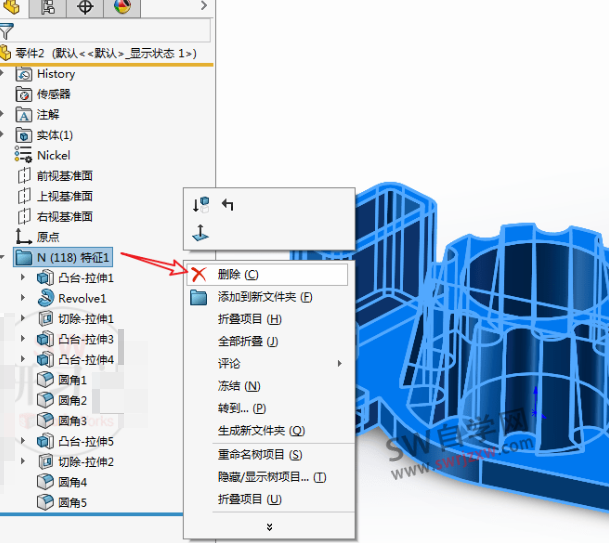609x543 pixels.
Task: Expand the manager tabs arrow
Action: click(x=204, y=5)
